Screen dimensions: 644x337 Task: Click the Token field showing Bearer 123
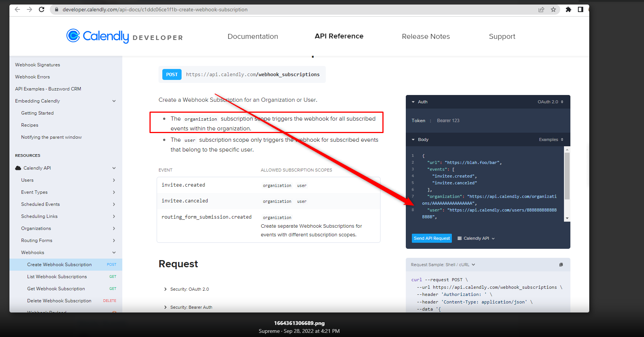coord(448,121)
